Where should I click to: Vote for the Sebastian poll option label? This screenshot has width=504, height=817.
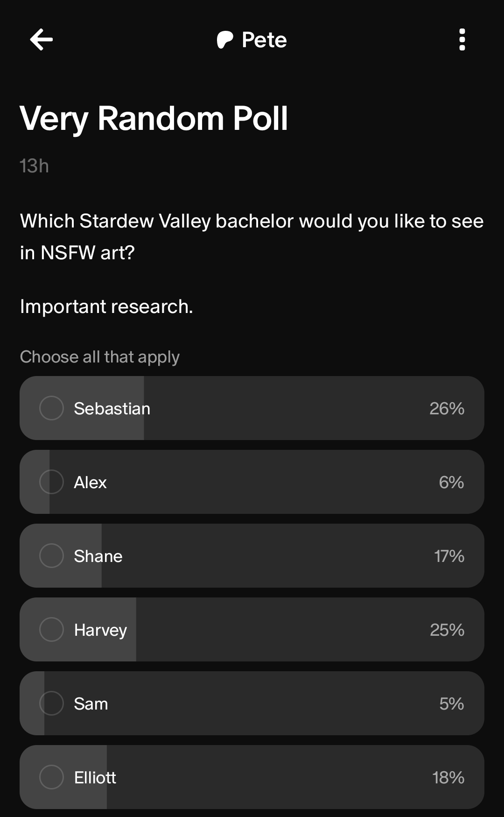click(112, 409)
